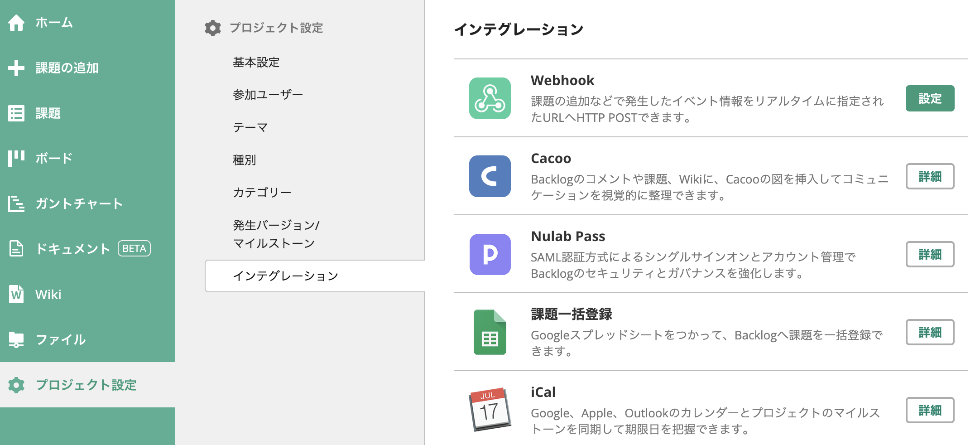980x445 pixels.
Task: Click the Nulab Pass logo icon
Action: coord(490,254)
